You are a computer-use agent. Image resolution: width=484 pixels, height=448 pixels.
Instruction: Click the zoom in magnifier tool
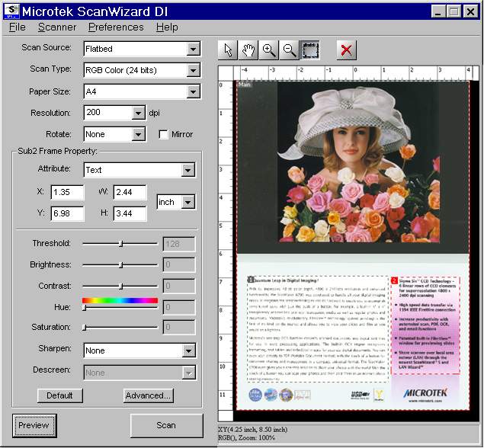269,50
